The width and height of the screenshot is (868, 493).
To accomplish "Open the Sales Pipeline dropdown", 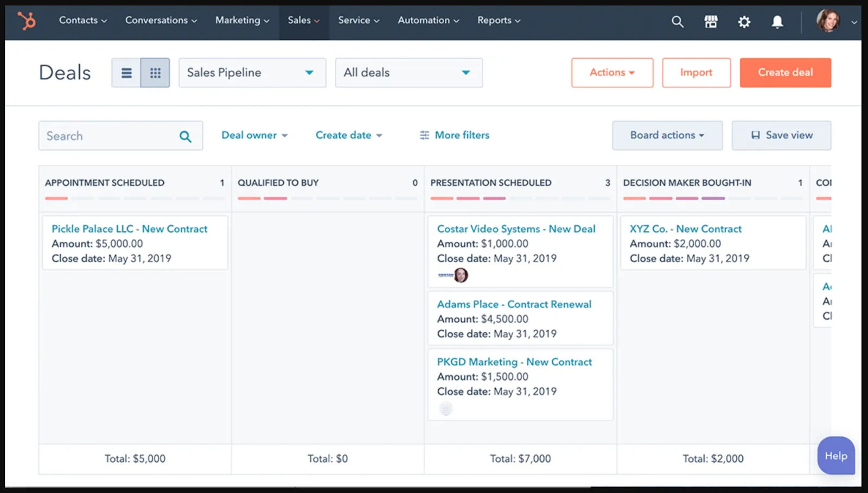I will (x=252, y=73).
